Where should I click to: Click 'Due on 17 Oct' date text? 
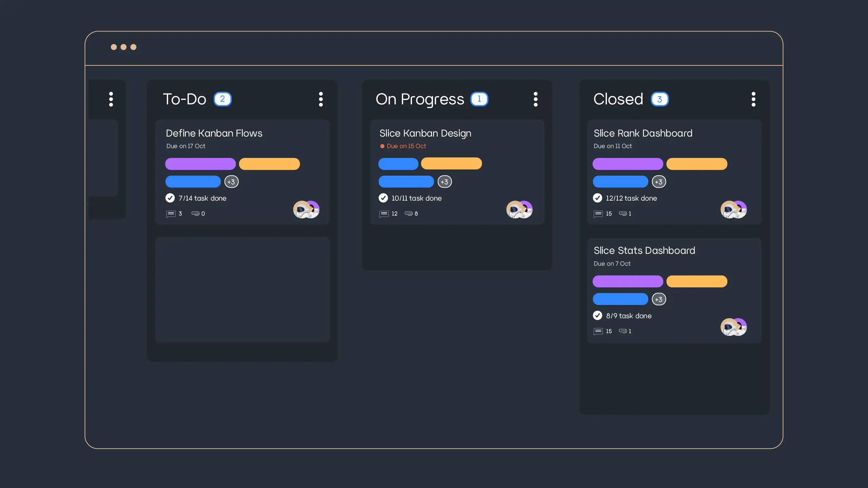click(x=186, y=146)
